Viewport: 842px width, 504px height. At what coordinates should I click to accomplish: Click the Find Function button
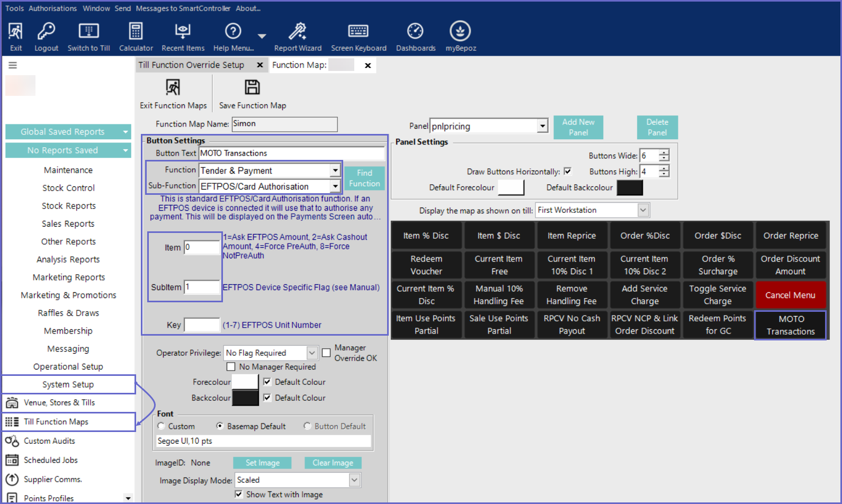coord(364,178)
